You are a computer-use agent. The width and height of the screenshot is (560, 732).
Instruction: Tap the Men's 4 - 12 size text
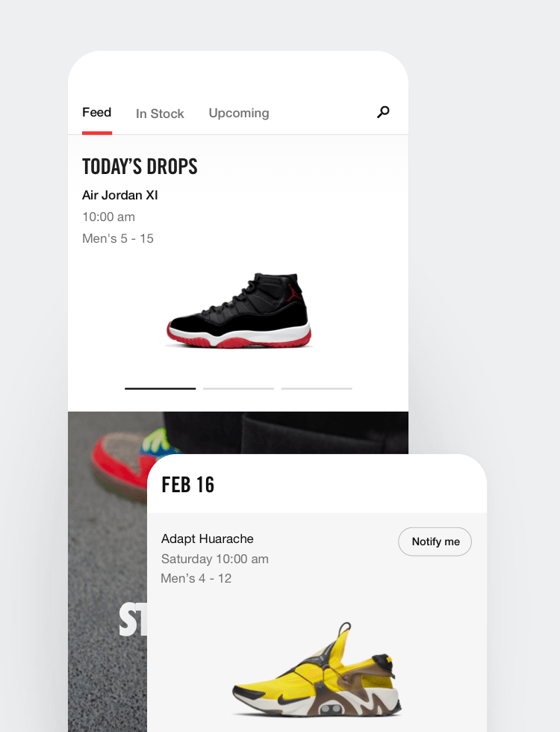tap(196, 578)
